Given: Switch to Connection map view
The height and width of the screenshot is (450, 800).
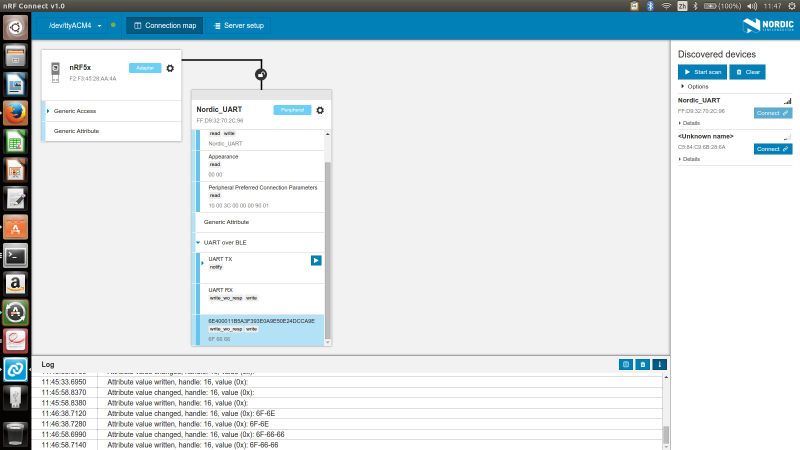Looking at the screenshot, I should [x=165, y=26].
